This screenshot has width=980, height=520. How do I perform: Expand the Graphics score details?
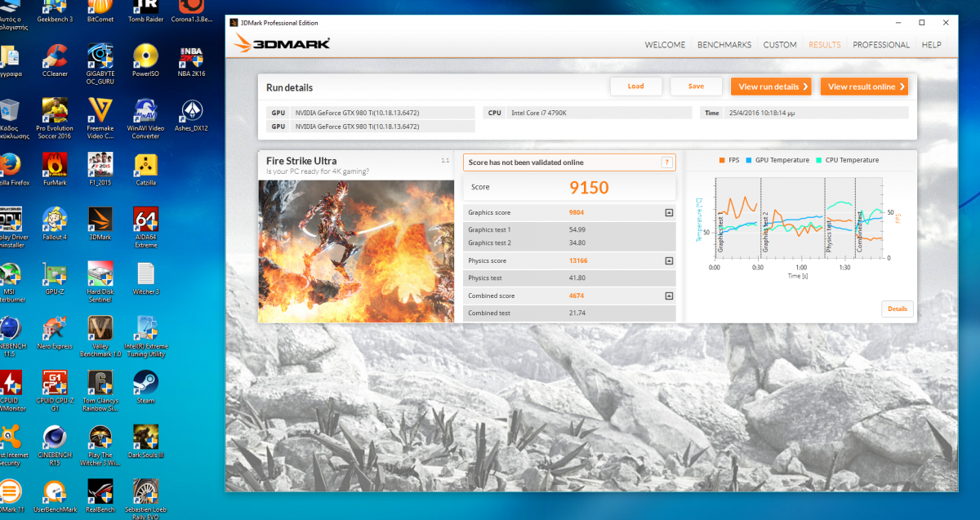pyautogui.click(x=669, y=212)
